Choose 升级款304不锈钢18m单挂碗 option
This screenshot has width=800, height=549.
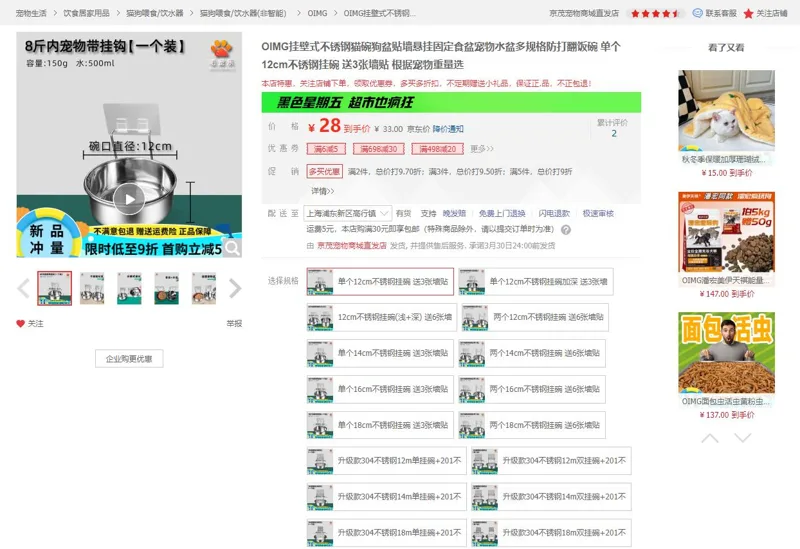coord(386,533)
